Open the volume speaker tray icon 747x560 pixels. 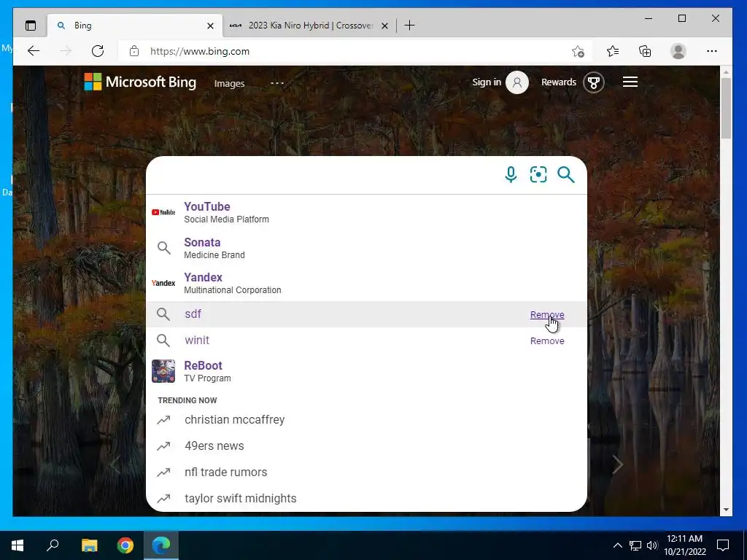652,545
